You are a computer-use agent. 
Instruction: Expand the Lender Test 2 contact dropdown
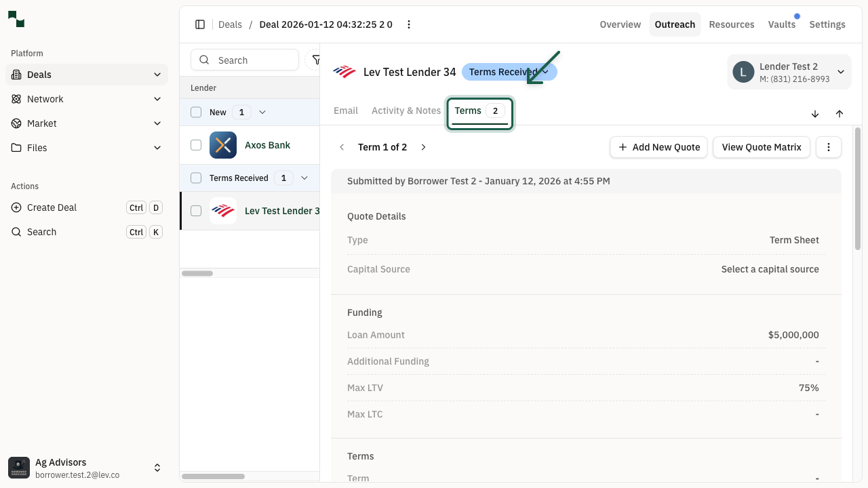coord(840,72)
